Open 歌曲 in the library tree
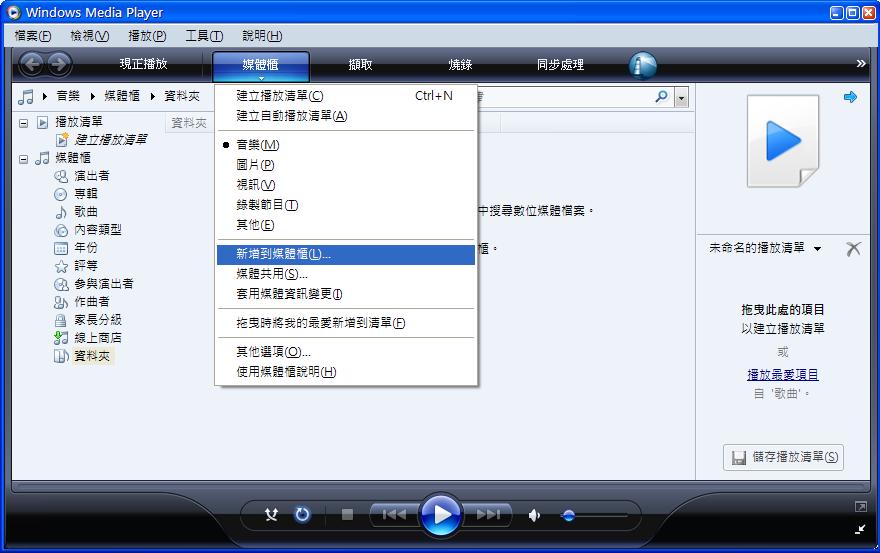The width and height of the screenshot is (880, 553). 86,212
